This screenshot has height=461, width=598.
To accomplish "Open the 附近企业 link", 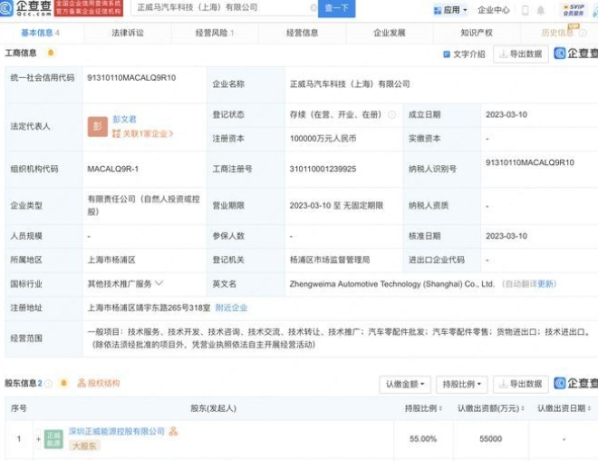I will (x=231, y=308).
